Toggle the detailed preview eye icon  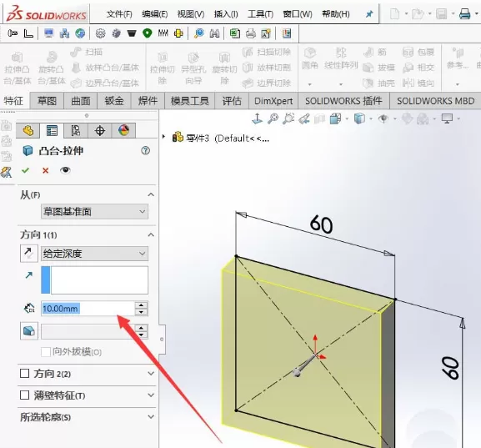point(65,170)
